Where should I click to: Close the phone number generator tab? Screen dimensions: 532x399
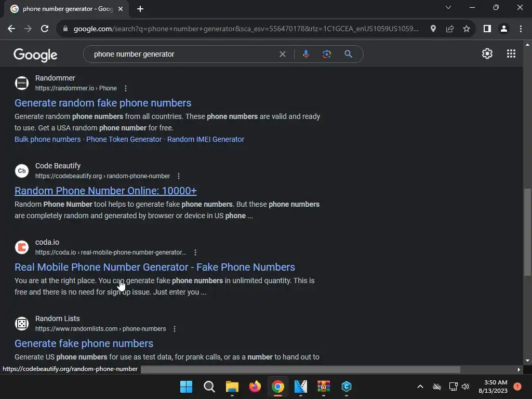121,9
